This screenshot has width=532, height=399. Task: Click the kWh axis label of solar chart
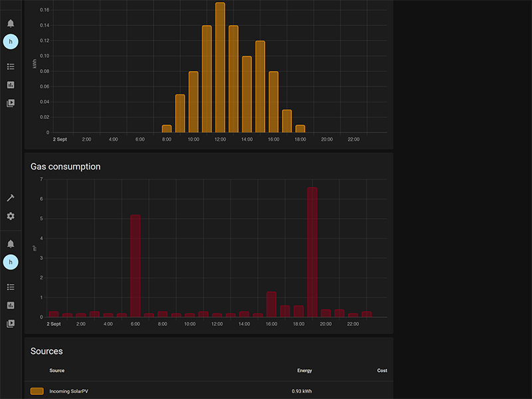(x=35, y=64)
